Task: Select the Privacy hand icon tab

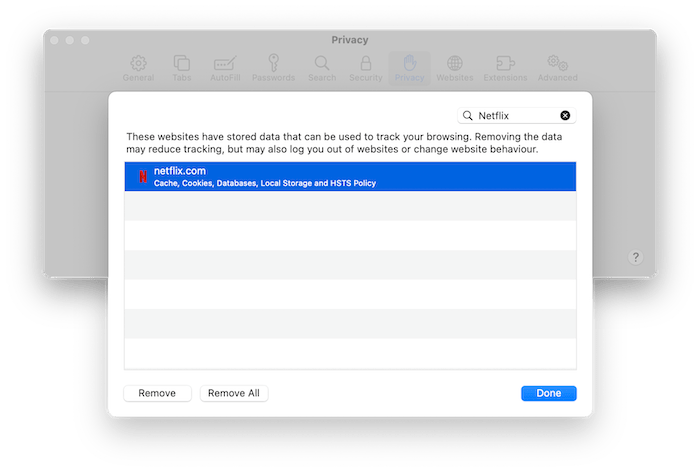Action: 409,68
